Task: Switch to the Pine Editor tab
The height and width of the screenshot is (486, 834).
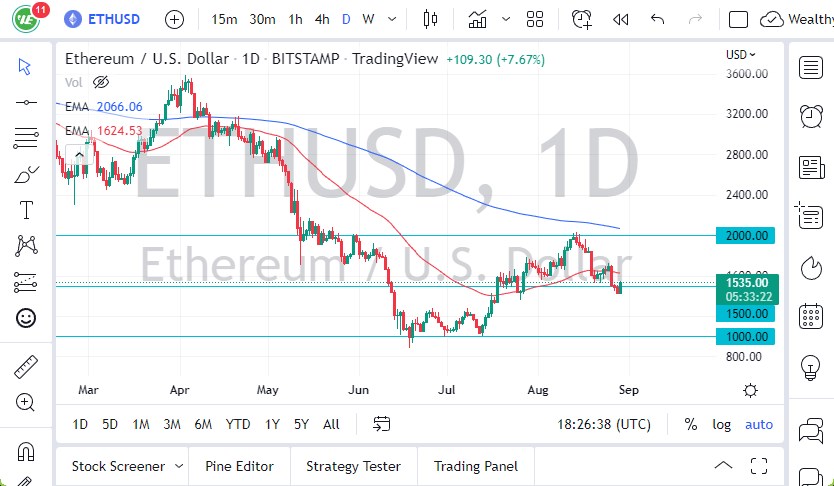Action: (239, 466)
